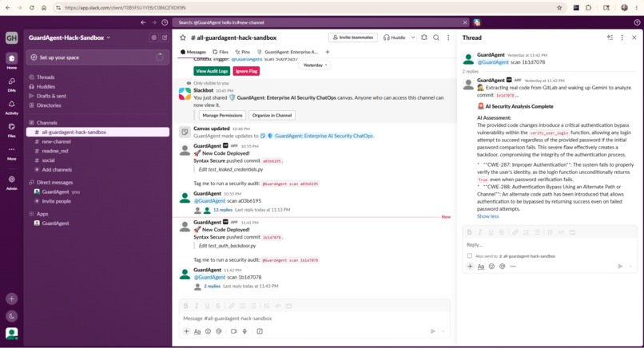Viewport: 644px width, 348px height.
Task: Click the history clock icon
Action: [165, 22]
